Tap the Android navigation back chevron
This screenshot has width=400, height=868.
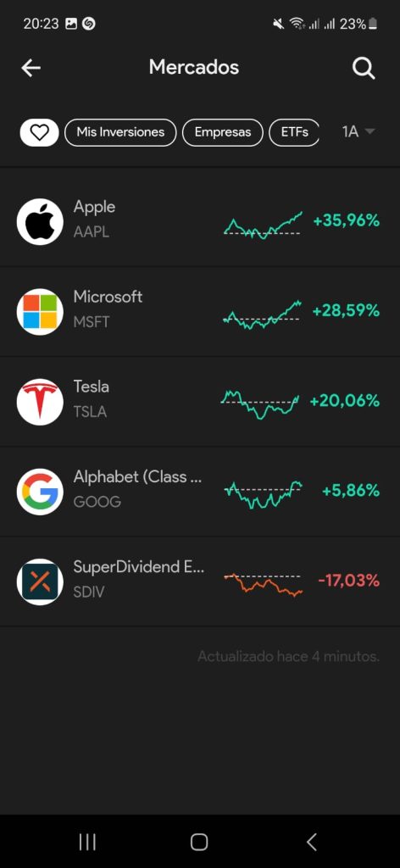(x=312, y=842)
